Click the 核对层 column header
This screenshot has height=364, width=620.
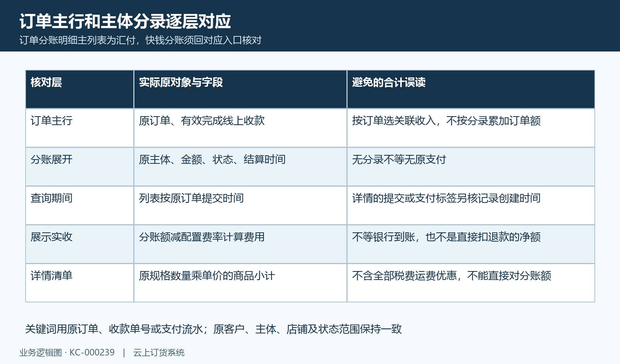(80, 89)
